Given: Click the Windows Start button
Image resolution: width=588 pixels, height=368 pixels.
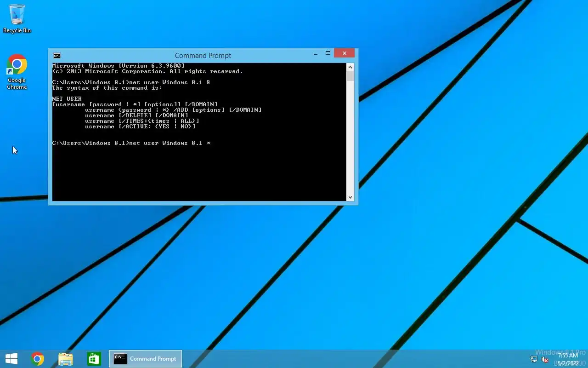Looking at the screenshot, I should [11, 359].
